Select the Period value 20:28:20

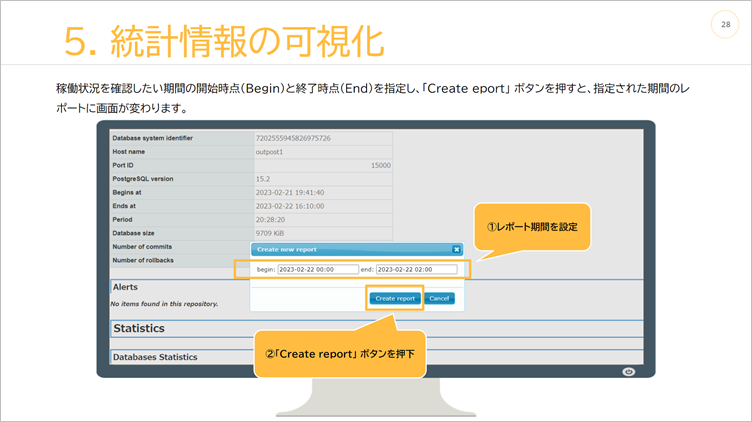tap(270, 220)
